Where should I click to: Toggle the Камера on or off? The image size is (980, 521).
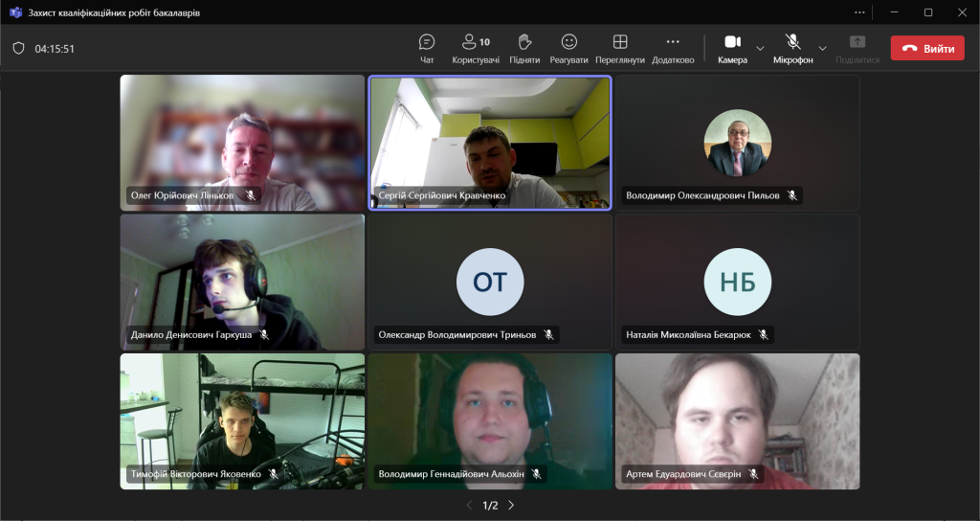(732, 49)
